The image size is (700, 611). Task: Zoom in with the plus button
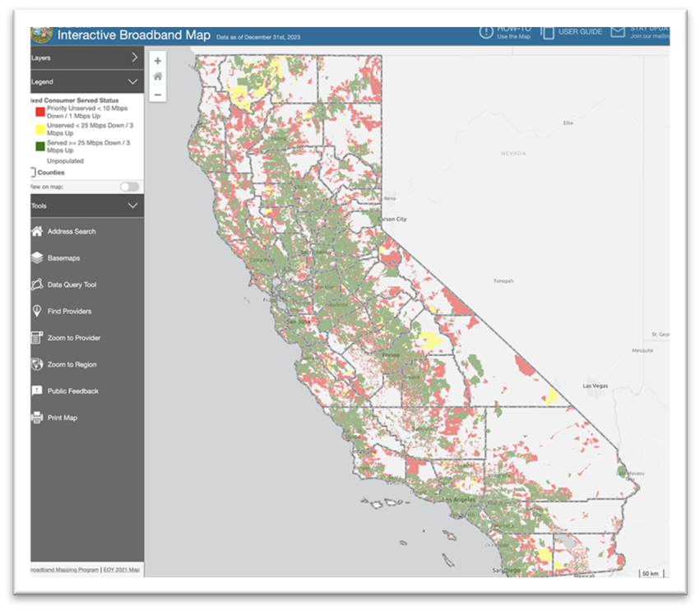[158, 61]
